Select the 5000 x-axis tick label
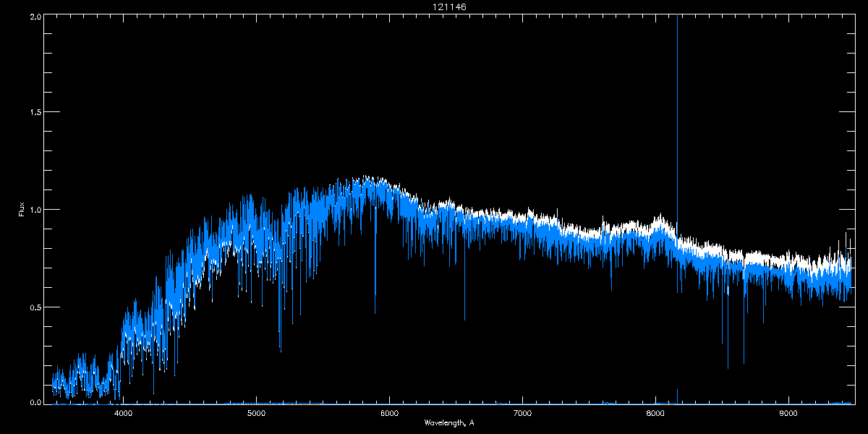The width and height of the screenshot is (868, 434). [256, 414]
